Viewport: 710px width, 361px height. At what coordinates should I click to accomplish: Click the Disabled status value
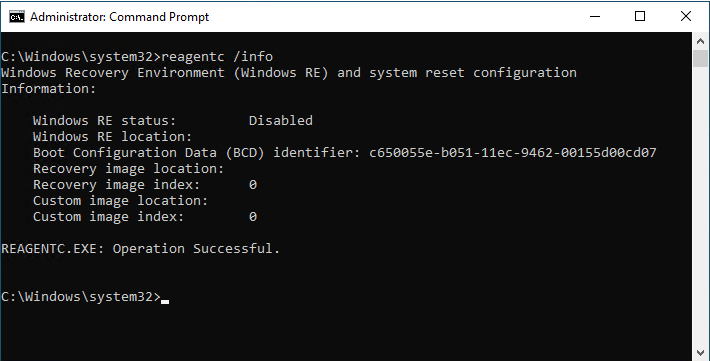coord(281,120)
